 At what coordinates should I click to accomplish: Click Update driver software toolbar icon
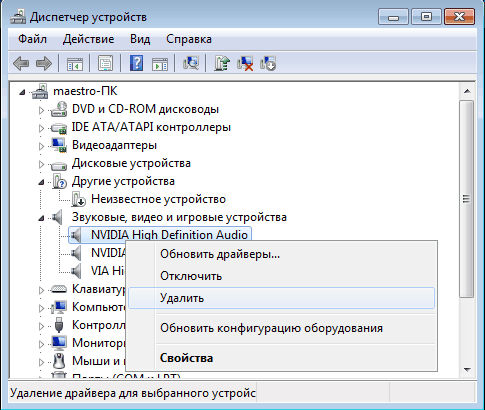[222, 63]
